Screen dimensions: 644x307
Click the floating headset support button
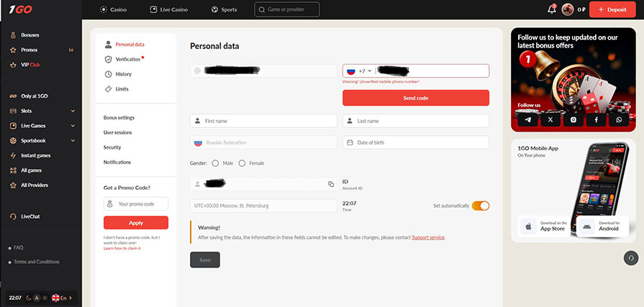tap(631, 258)
